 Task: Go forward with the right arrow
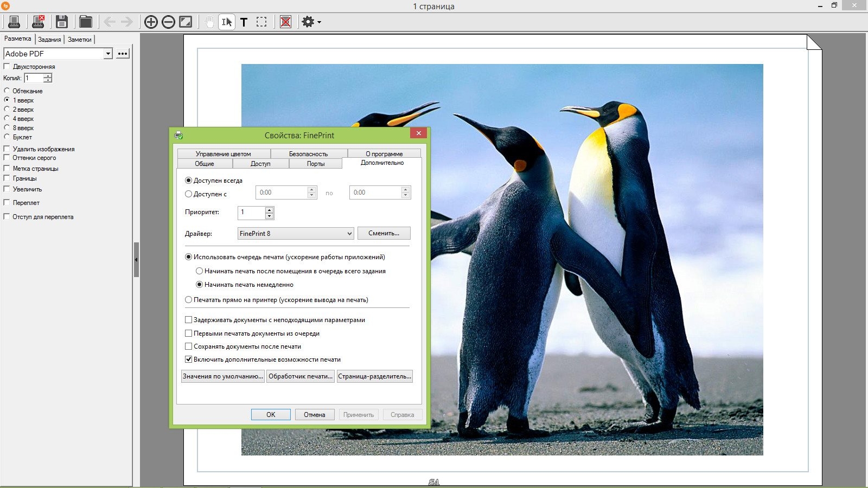127,22
